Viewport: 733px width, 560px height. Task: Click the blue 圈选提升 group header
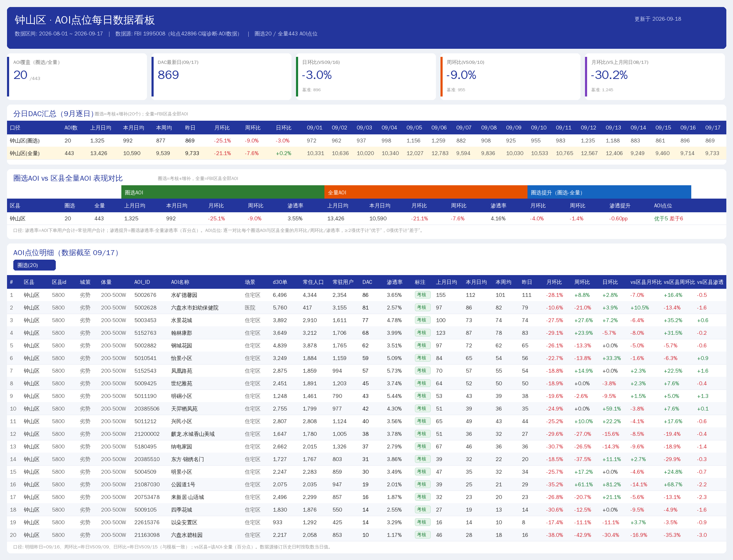[609, 192]
